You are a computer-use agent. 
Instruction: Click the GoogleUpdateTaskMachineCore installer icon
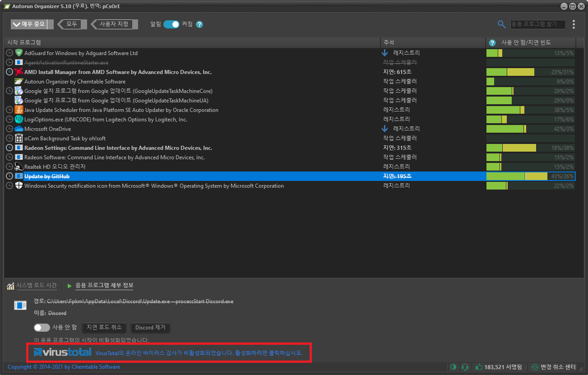(x=19, y=91)
